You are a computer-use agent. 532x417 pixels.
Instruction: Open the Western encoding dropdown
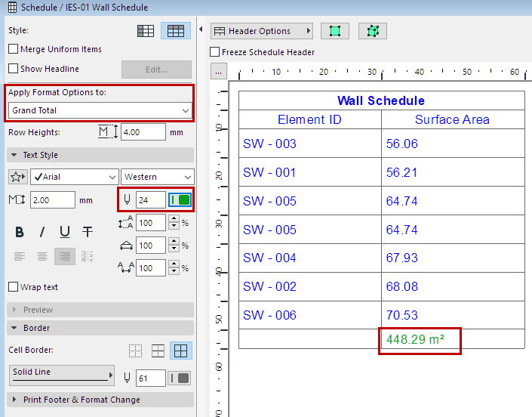[x=158, y=177]
